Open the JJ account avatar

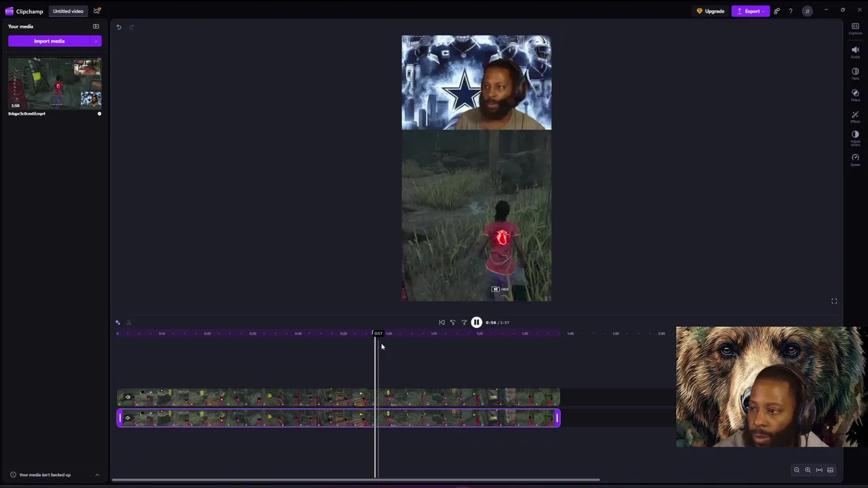click(x=807, y=11)
